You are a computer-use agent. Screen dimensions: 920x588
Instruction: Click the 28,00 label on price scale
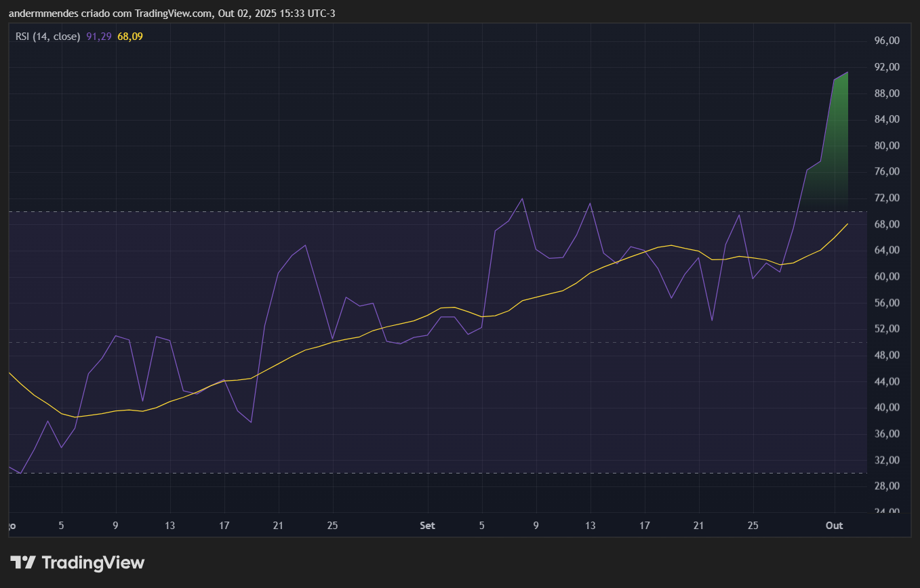[x=887, y=486]
